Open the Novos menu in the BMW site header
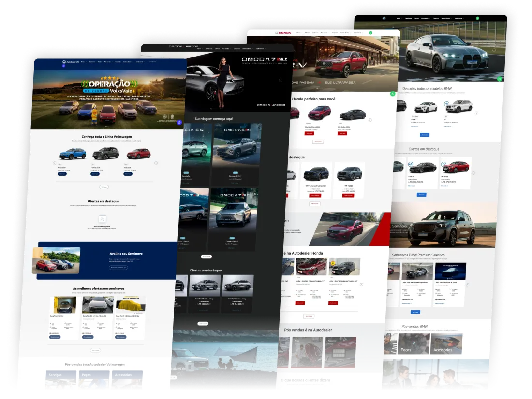 coord(399,18)
